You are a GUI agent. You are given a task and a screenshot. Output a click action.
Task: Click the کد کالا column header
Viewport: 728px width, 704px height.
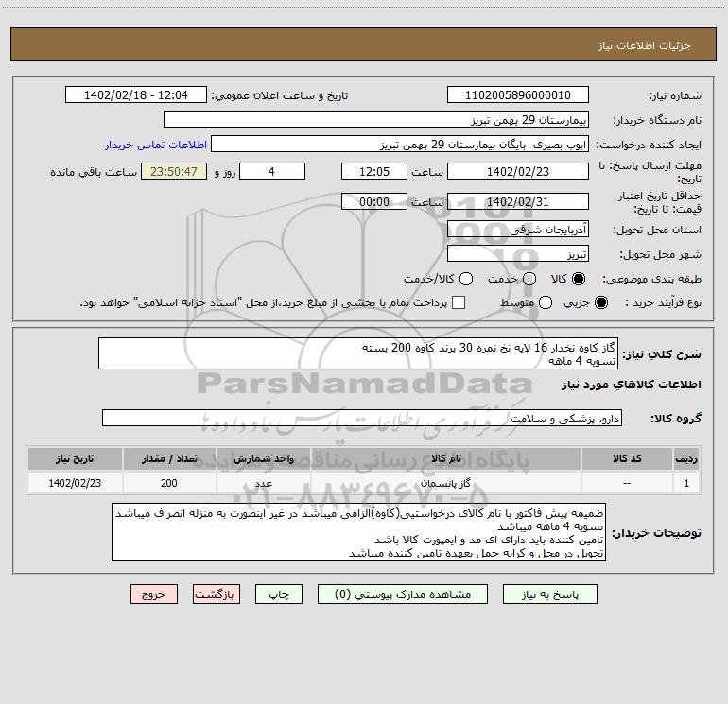click(627, 458)
